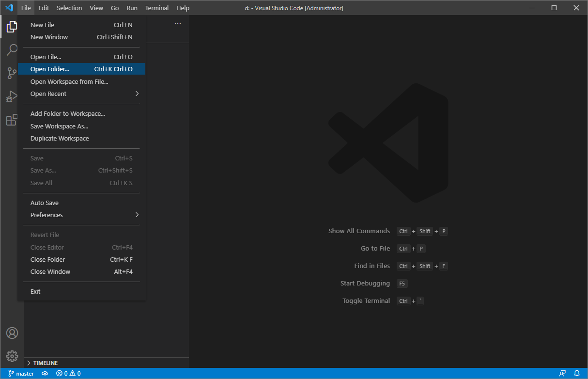The width and height of the screenshot is (588, 379).
Task: Select the Explorer icon in the activity bar
Action: 12,27
